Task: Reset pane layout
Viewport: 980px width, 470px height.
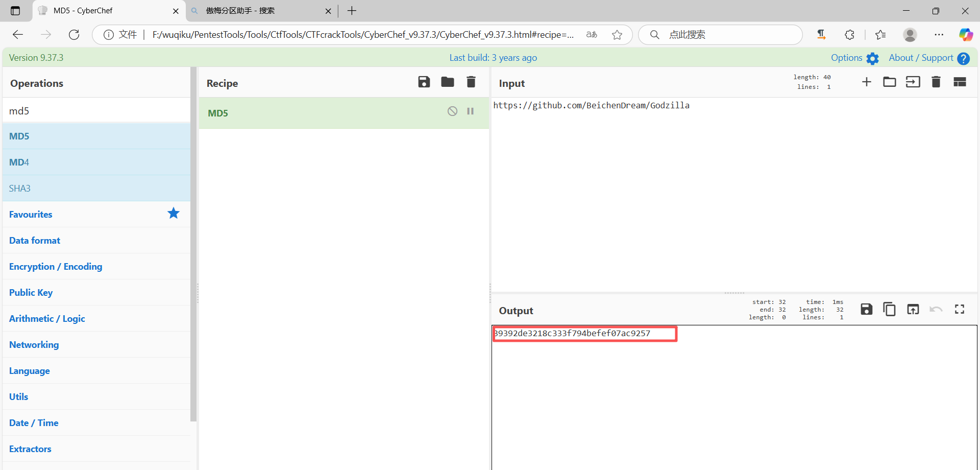Action: (x=960, y=82)
